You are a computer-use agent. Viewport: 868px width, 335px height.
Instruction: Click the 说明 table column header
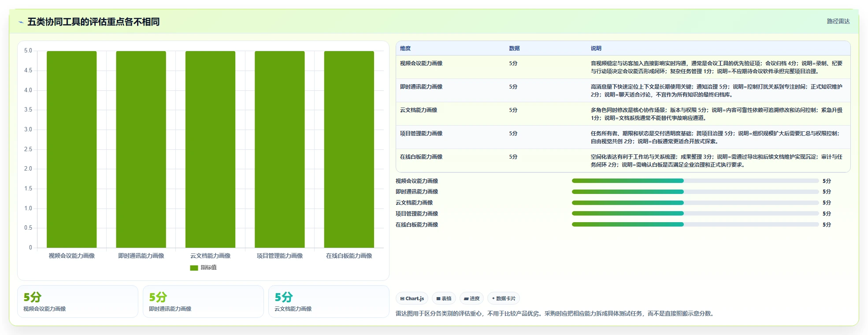[x=596, y=48]
